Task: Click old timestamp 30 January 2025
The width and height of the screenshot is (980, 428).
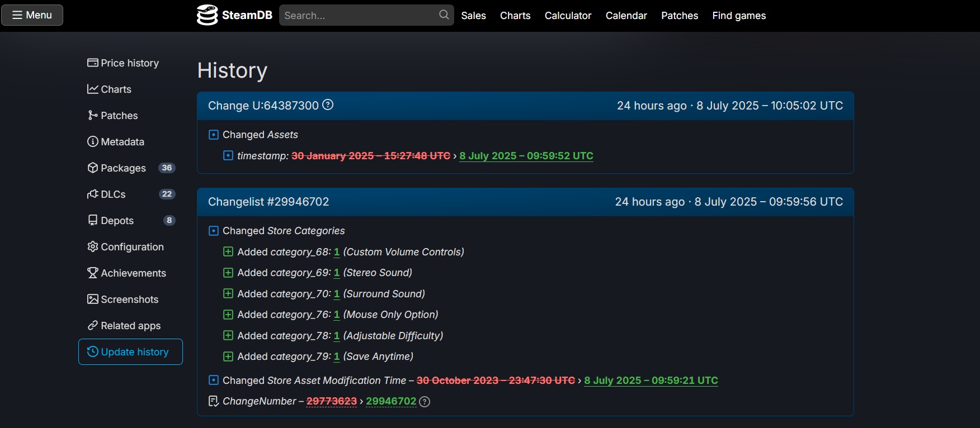Action: pos(371,156)
